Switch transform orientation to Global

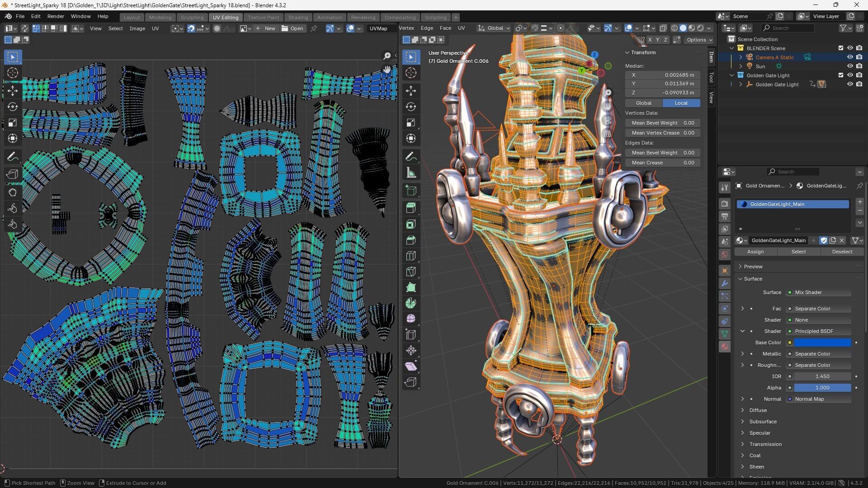[644, 103]
